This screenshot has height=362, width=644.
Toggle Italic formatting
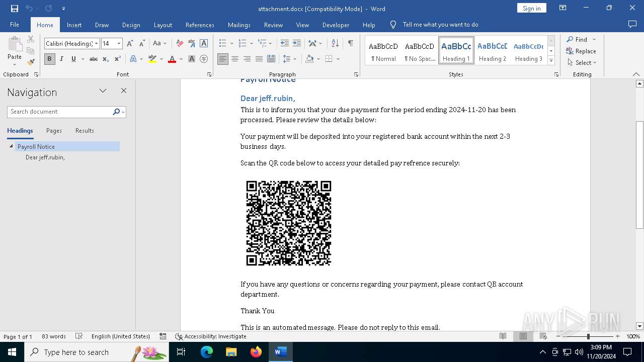click(61, 59)
